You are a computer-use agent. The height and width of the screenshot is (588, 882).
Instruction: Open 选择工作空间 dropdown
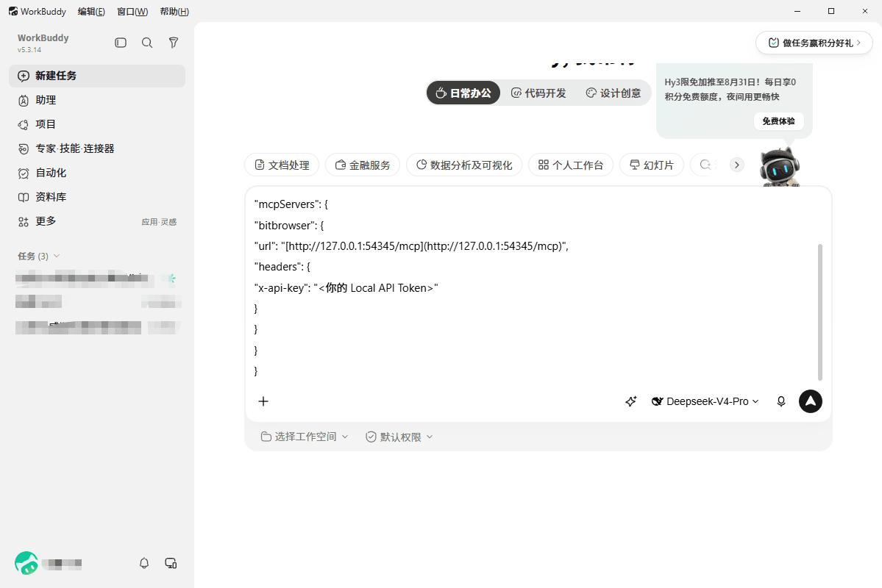point(305,437)
